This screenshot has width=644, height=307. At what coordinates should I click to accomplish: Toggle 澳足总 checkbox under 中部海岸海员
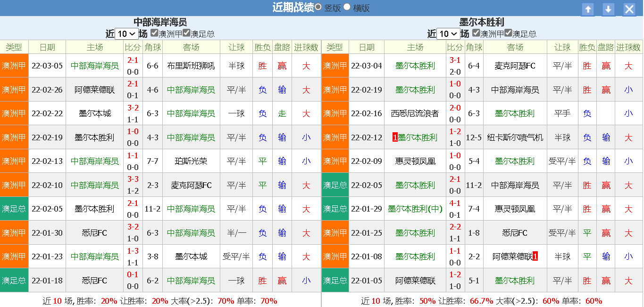186,33
